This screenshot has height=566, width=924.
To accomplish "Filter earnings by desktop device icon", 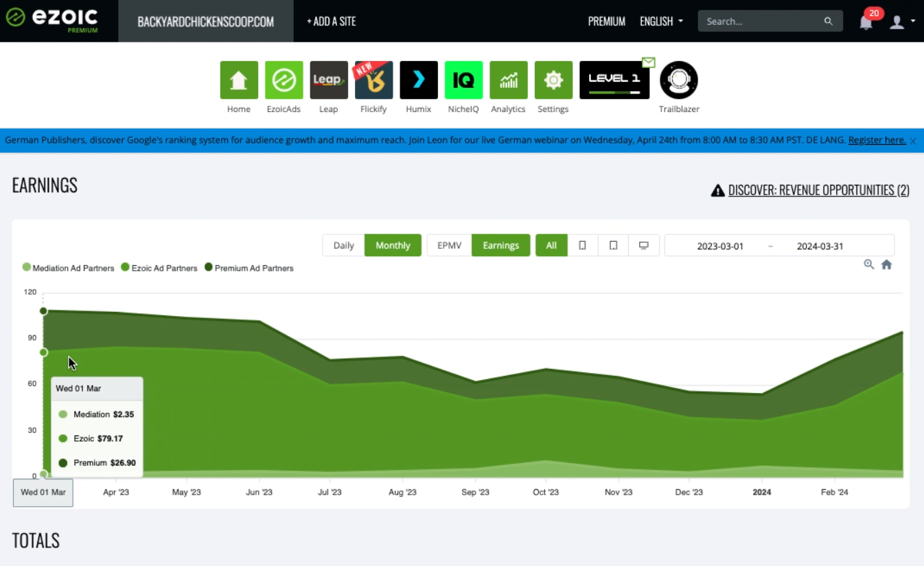I will [x=644, y=245].
